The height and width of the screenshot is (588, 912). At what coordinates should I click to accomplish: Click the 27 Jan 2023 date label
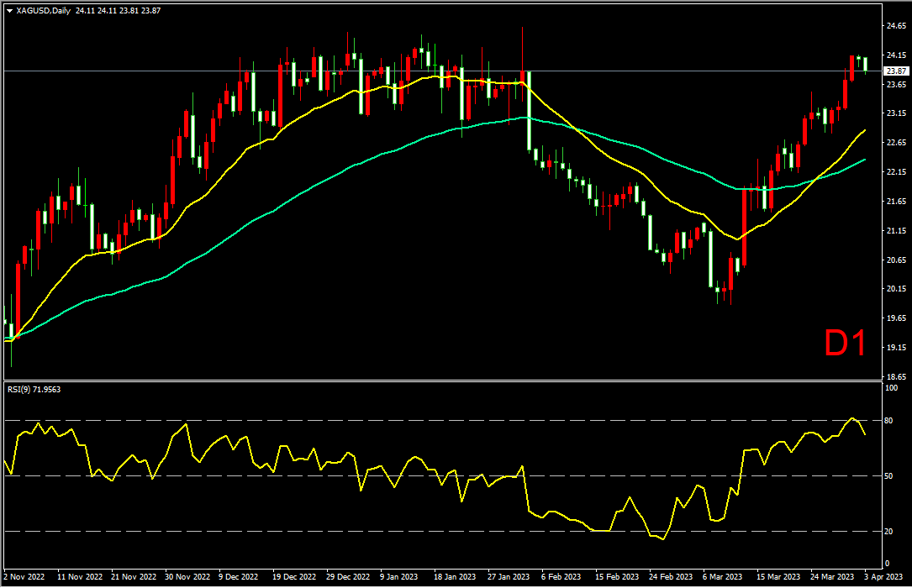coord(509,576)
